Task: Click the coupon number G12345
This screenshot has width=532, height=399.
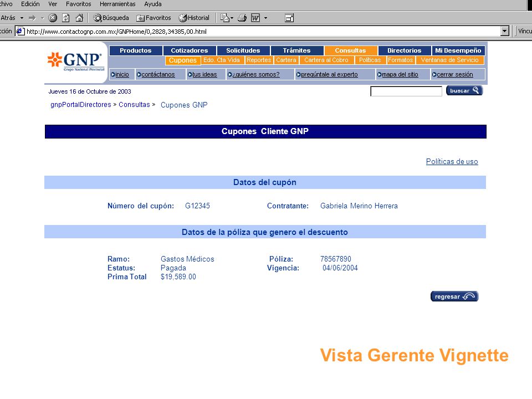Action: 197,206
